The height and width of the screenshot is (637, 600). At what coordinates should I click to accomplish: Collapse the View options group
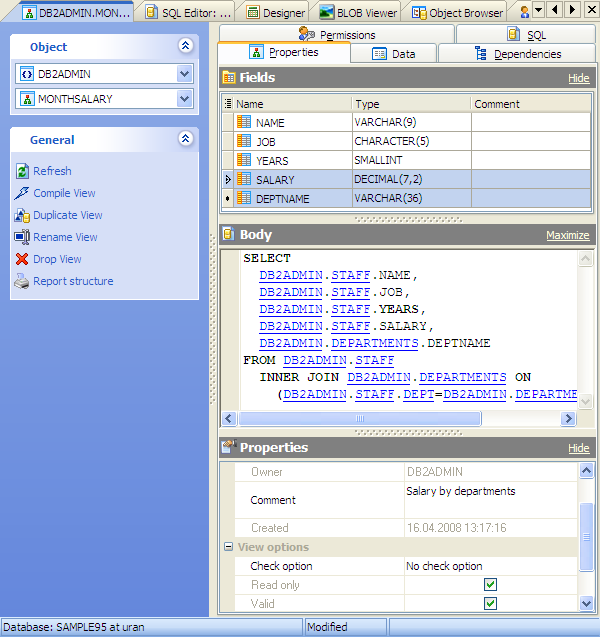[x=229, y=547]
